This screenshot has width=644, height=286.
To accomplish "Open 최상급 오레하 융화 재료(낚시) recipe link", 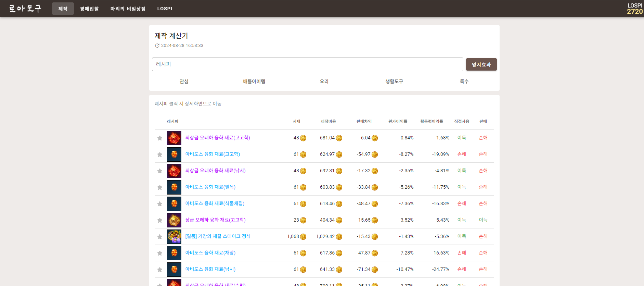I will coord(215,171).
